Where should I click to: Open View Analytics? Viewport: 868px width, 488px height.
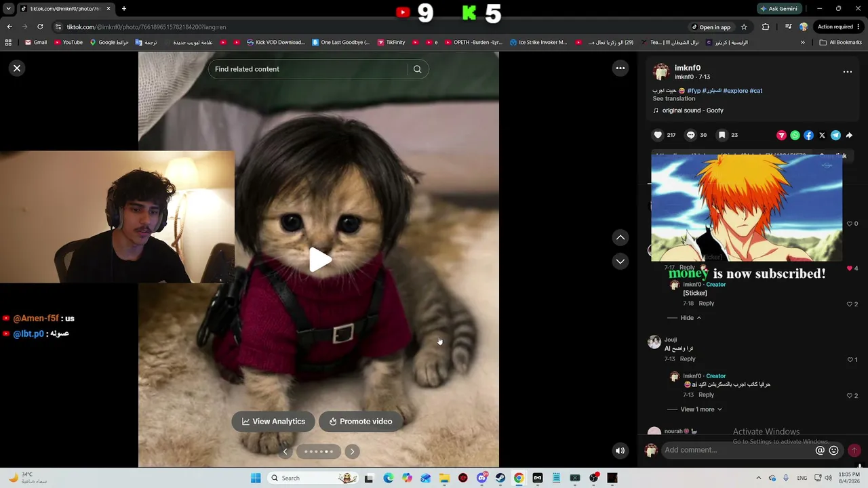(x=273, y=422)
